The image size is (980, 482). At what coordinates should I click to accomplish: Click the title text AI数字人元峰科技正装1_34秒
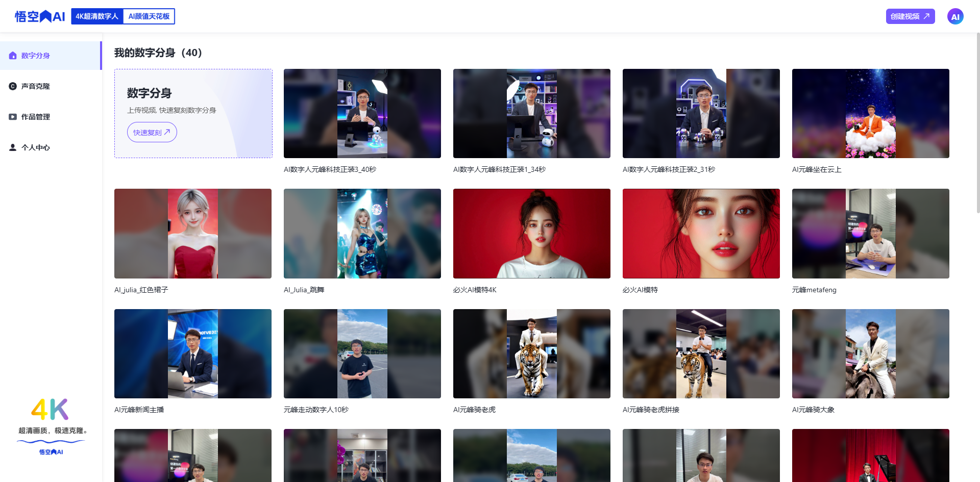[x=499, y=169]
